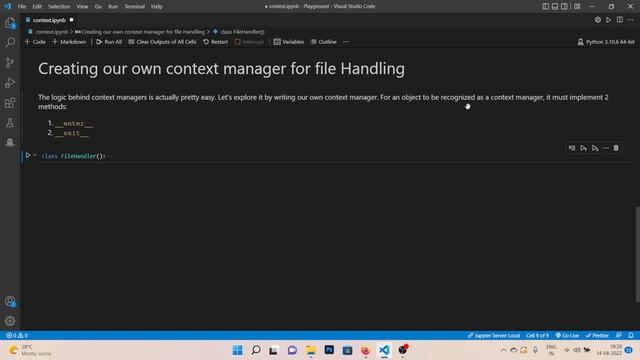Open the Terminal menu
This screenshot has height=360, width=640.
point(135,7)
